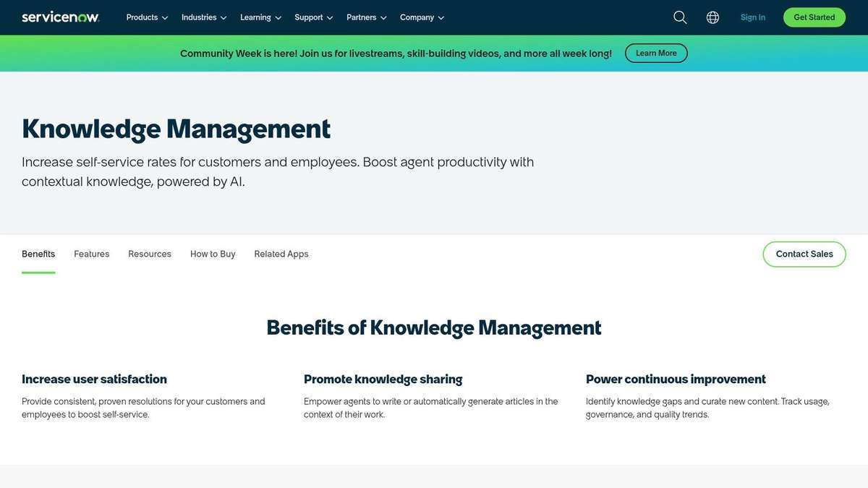868x488 pixels.
Task: Click the ServiceNow logo
Action: pyautogui.click(x=60, y=16)
